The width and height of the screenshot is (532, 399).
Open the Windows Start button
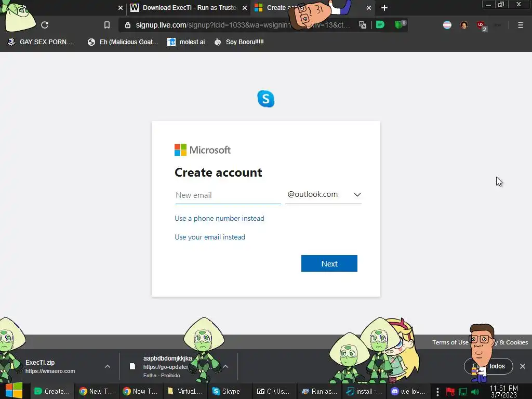click(14, 391)
